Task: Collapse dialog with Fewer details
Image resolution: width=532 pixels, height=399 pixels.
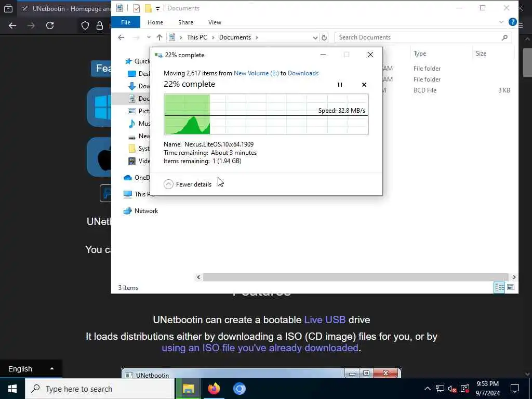Action: (188, 184)
